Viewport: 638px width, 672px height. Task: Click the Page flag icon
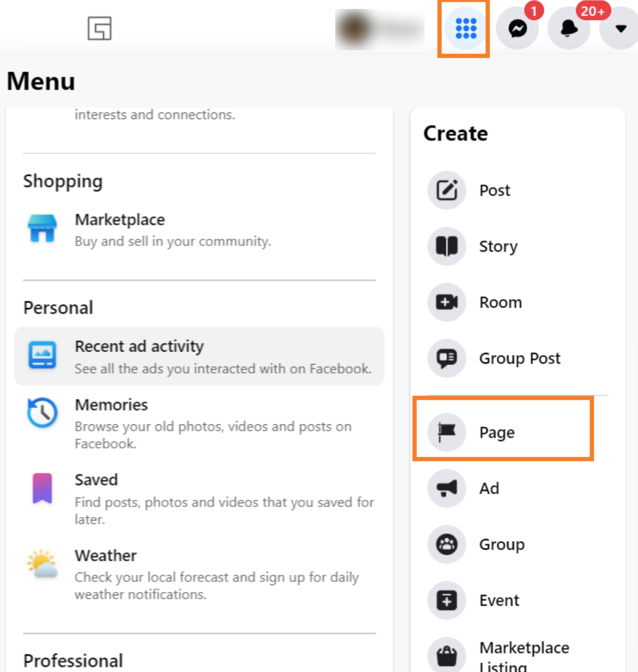pyautogui.click(x=446, y=432)
